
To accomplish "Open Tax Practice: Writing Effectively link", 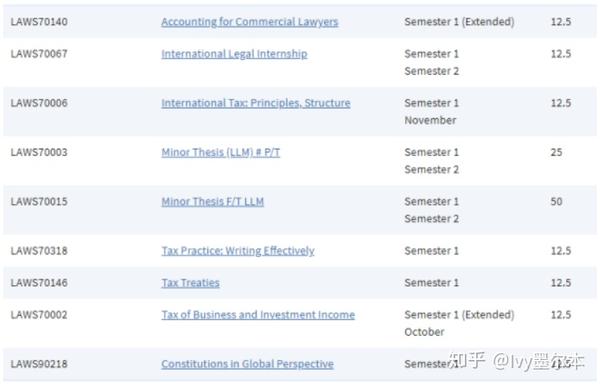I will [238, 251].
